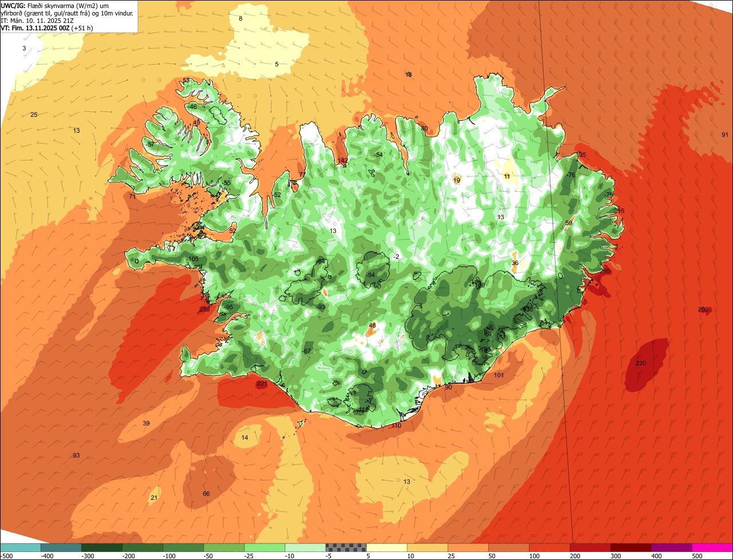Click the map value '110' on the south coast
The image size is (733, 560).
(x=396, y=426)
